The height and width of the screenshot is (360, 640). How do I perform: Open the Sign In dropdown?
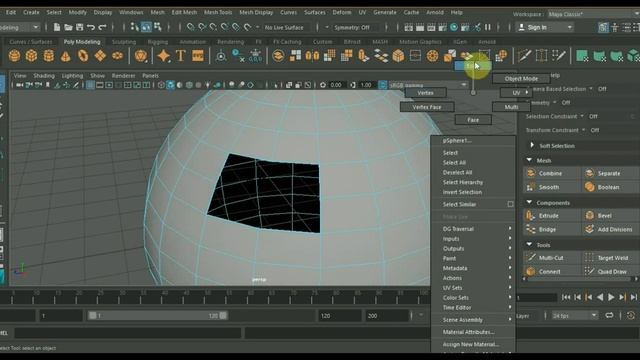click(x=545, y=27)
